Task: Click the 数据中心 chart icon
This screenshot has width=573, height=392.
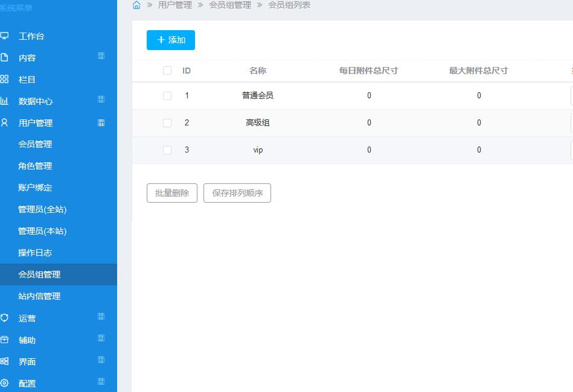Action: (x=5, y=101)
